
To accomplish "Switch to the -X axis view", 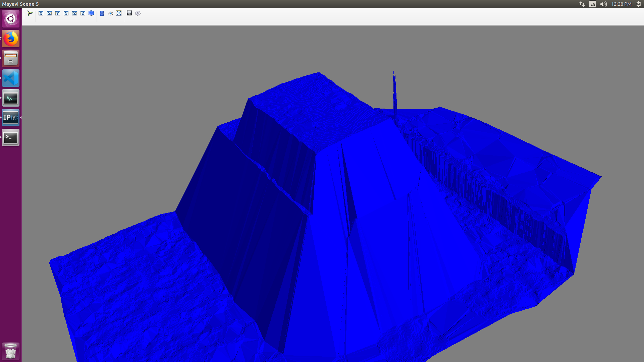I will [x=49, y=13].
